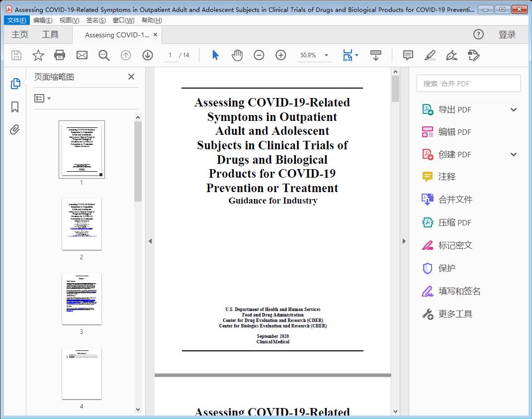The width and height of the screenshot is (532, 419).
Task: Open the 文件 menu
Action: click(16, 20)
